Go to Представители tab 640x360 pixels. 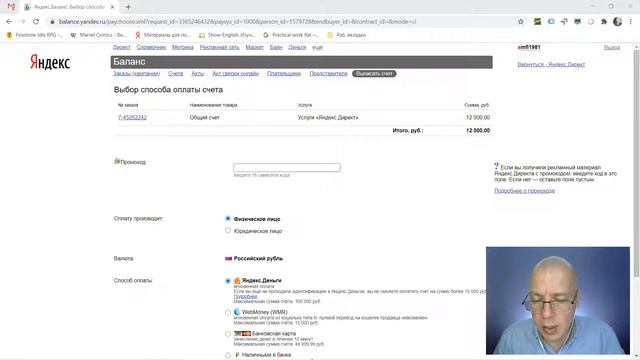[x=329, y=73]
